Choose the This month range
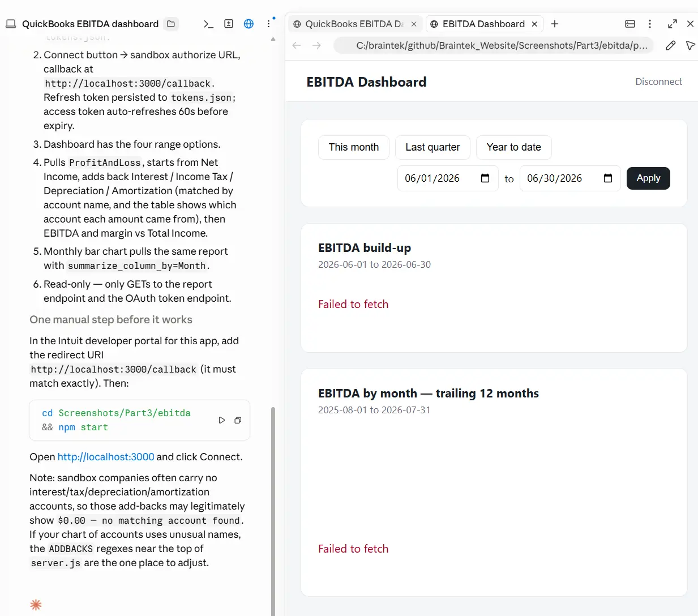 pyautogui.click(x=354, y=147)
